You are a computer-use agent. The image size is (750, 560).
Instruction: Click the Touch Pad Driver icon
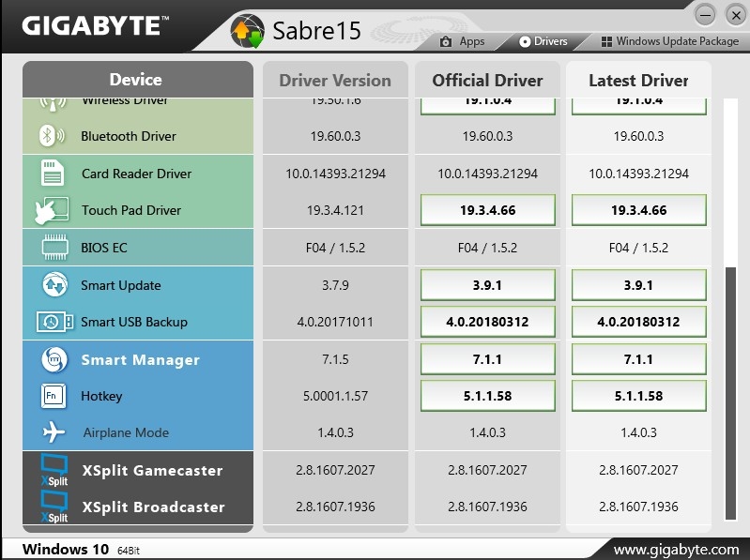click(x=52, y=210)
